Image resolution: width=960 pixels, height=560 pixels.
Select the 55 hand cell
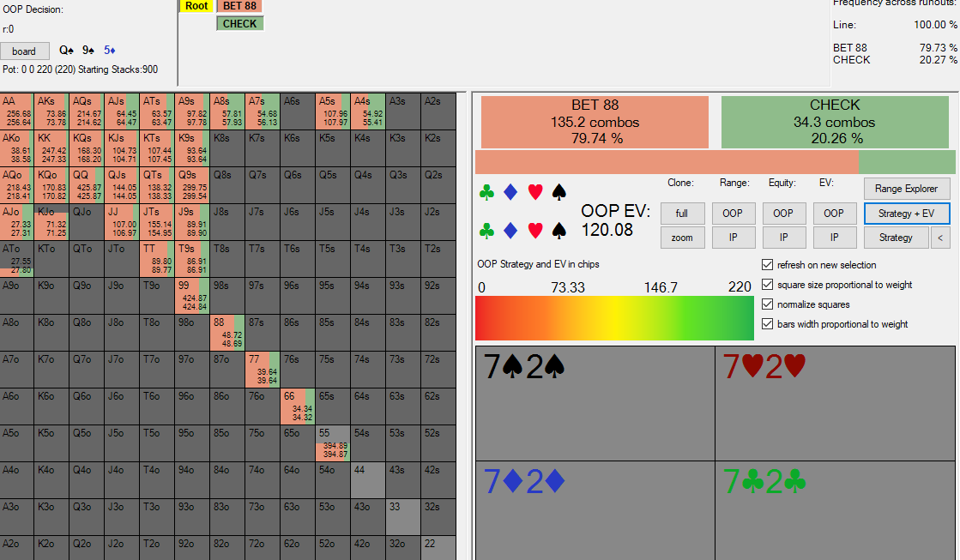click(333, 443)
